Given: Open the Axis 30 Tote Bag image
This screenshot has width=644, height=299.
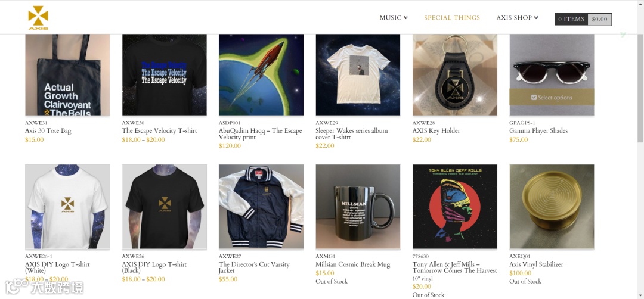Looking at the screenshot, I should click(67, 74).
